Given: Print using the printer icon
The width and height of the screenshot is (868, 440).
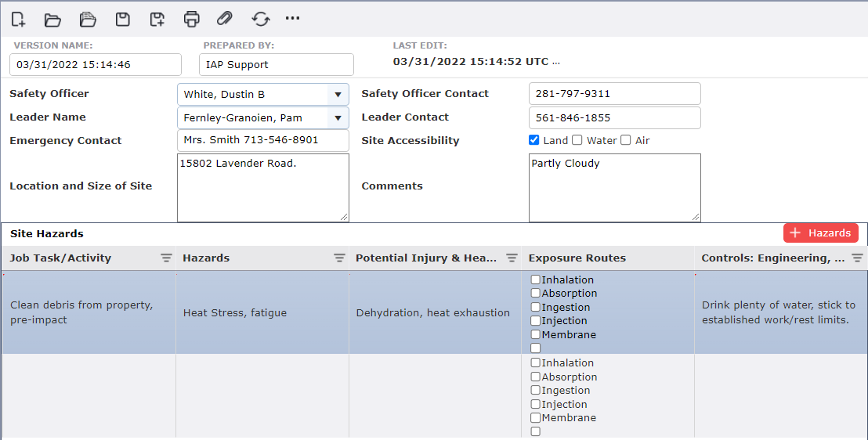Looking at the screenshot, I should [191, 19].
